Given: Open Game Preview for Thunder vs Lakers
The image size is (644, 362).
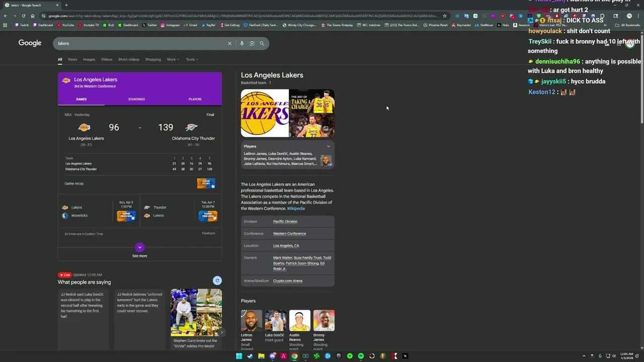Looking at the screenshot, I should 208,216.
